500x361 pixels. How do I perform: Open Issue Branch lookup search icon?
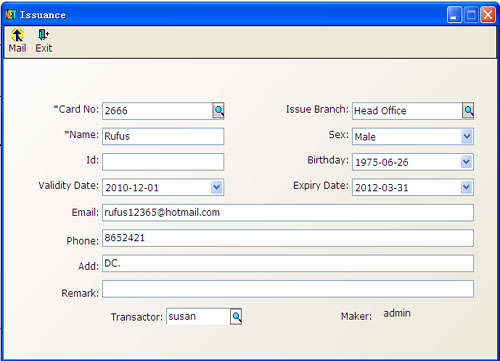(468, 111)
